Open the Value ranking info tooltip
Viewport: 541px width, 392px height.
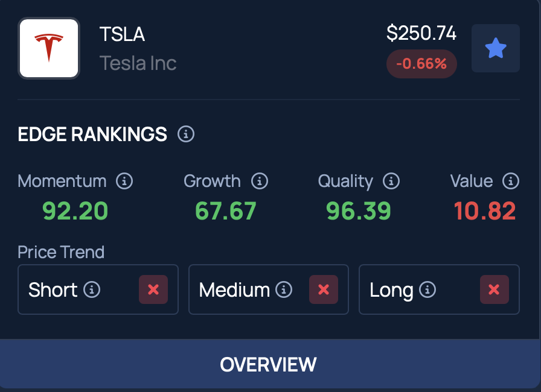[x=511, y=181]
